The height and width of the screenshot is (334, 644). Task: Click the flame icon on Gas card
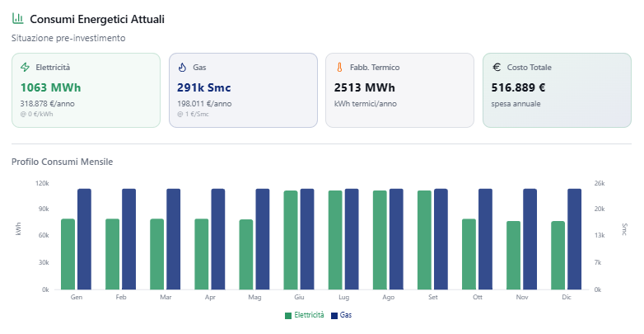[x=182, y=68]
